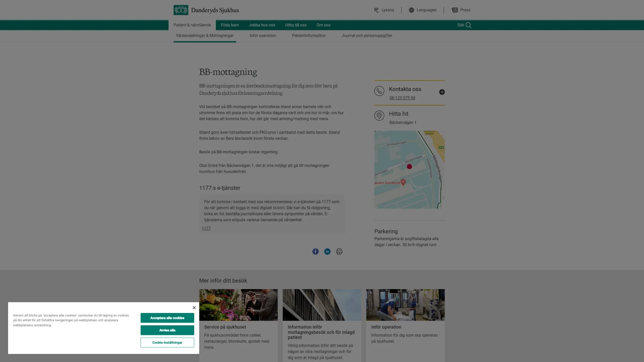Screen dimensions: 644x362
Task: Open the Information inför mottagningsbesök card image
Action: [x=322, y=305]
